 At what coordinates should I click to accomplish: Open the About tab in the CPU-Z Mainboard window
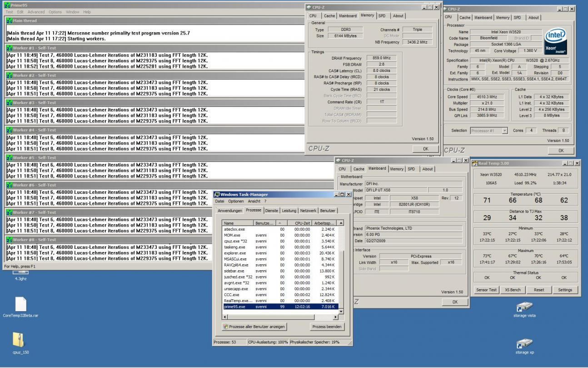pyautogui.click(x=428, y=169)
